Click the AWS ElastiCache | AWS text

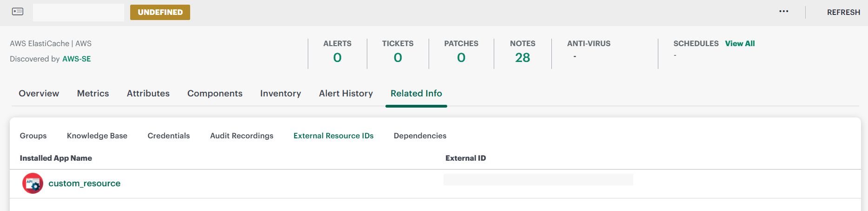tap(51, 43)
